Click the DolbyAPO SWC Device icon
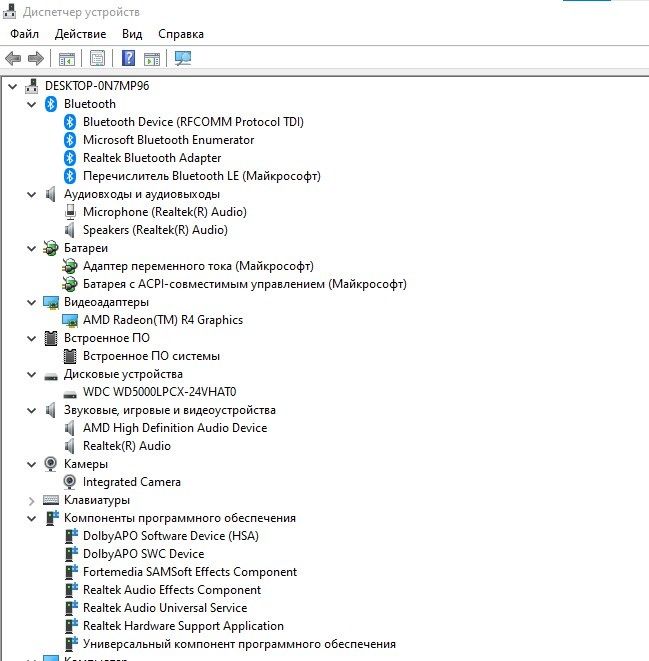Viewport: 649px width, 661px height. tap(71, 554)
